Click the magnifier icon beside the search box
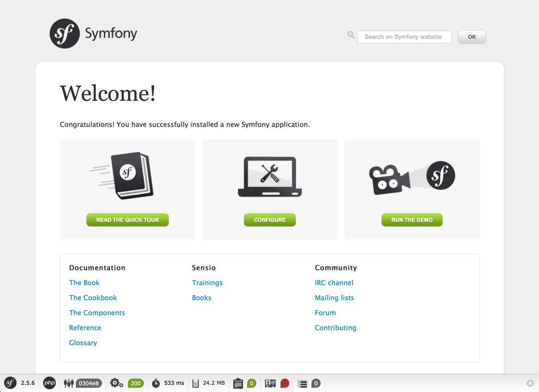Screen dimensions: 539x392 [x=351, y=35]
